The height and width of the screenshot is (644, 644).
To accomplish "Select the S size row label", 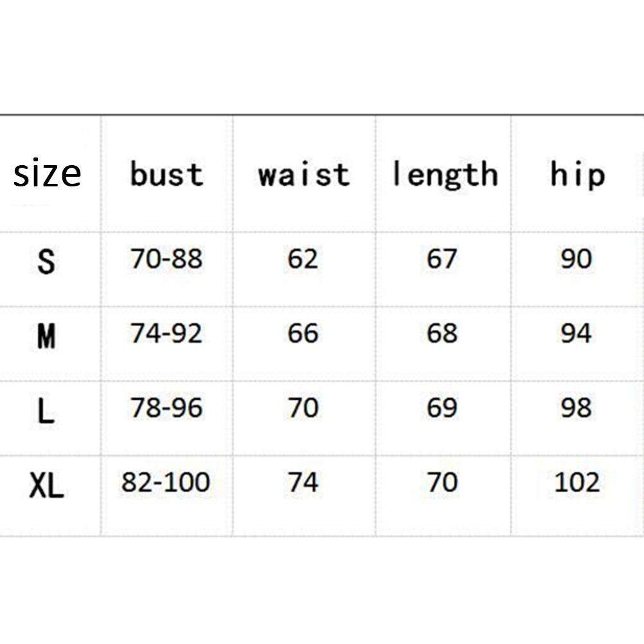I will 46,260.
